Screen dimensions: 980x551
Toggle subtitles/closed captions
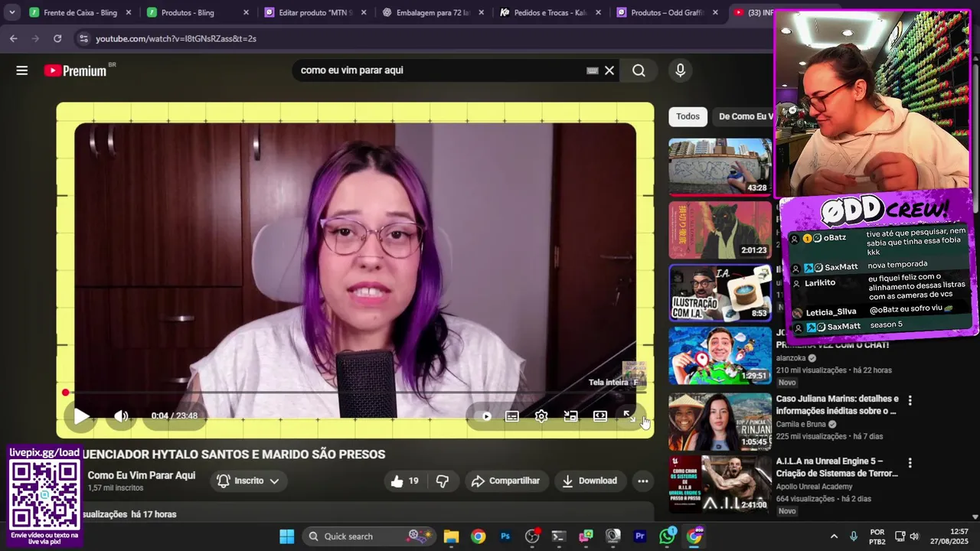[512, 416]
